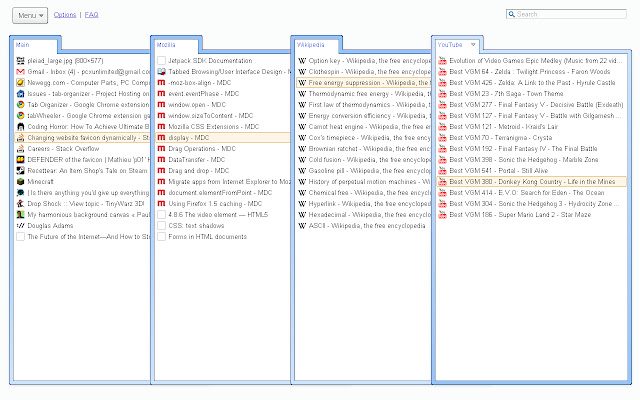The image size is (640, 400).
Task: Select the Drag and drop - MDC row
Action: [x=223, y=171]
